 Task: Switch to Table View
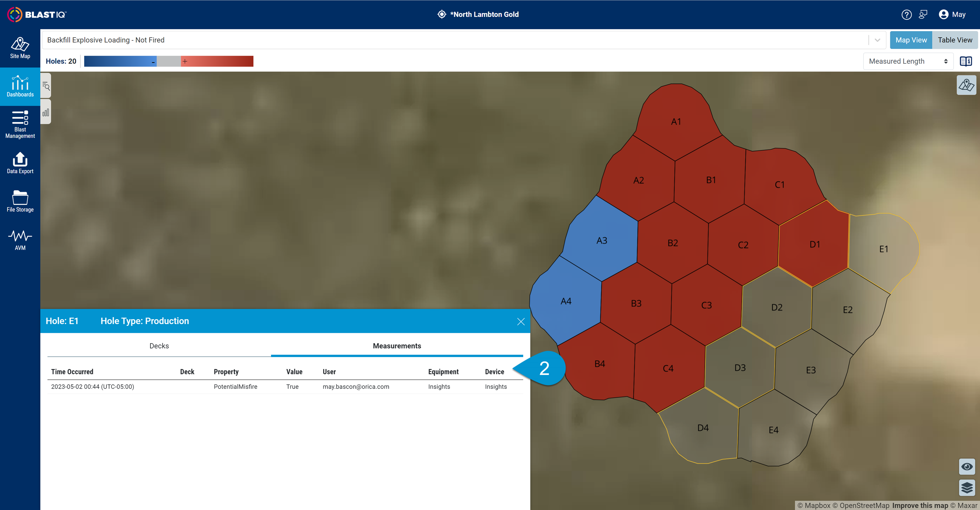[955, 40]
